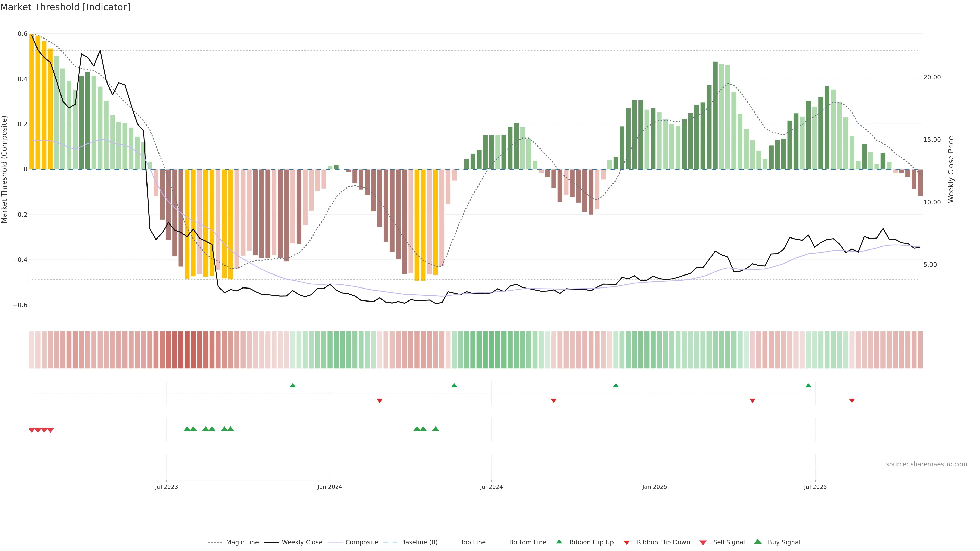Click the Ribbon Flip Up legend triangle icon
The height and width of the screenshot is (551, 980).
(559, 542)
